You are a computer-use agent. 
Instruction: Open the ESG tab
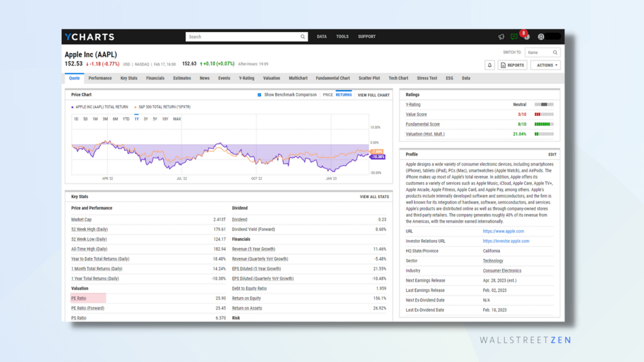point(449,78)
